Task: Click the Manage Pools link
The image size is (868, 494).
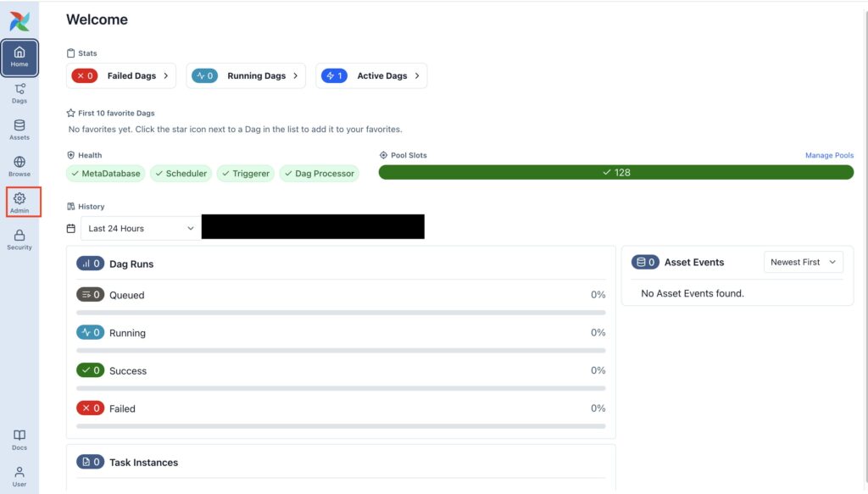Action: [x=829, y=156]
